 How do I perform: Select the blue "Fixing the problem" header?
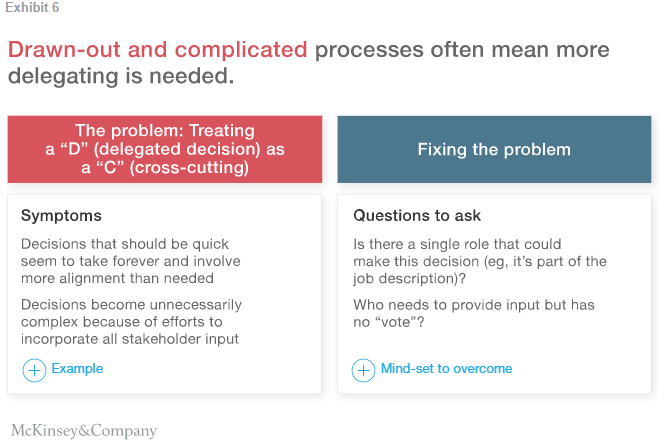pos(493,149)
